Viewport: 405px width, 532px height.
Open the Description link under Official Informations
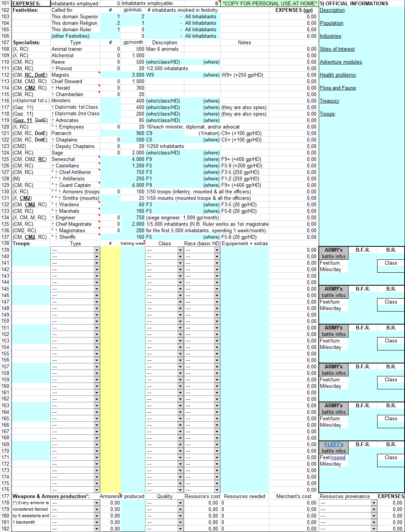coord(332,10)
